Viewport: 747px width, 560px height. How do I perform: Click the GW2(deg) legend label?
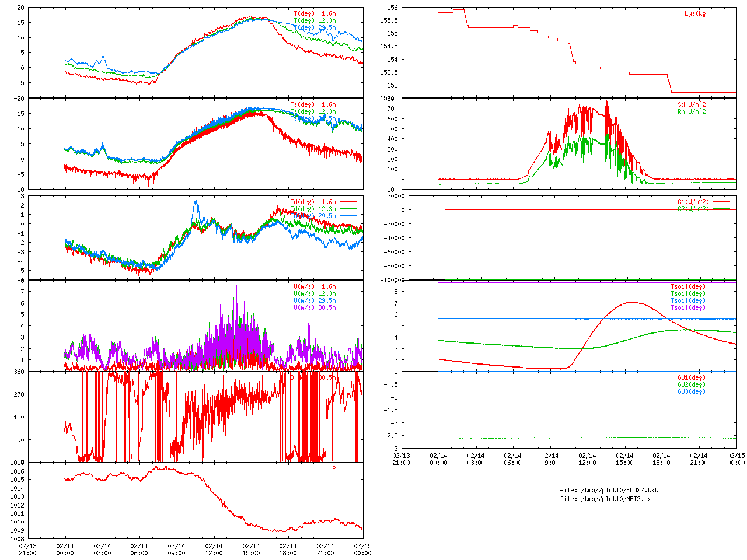pos(692,384)
